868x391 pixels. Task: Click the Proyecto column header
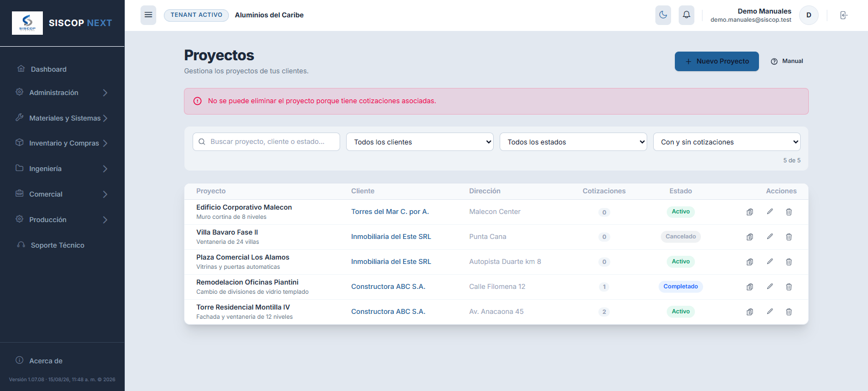pyautogui.click(x=211, y=191)
